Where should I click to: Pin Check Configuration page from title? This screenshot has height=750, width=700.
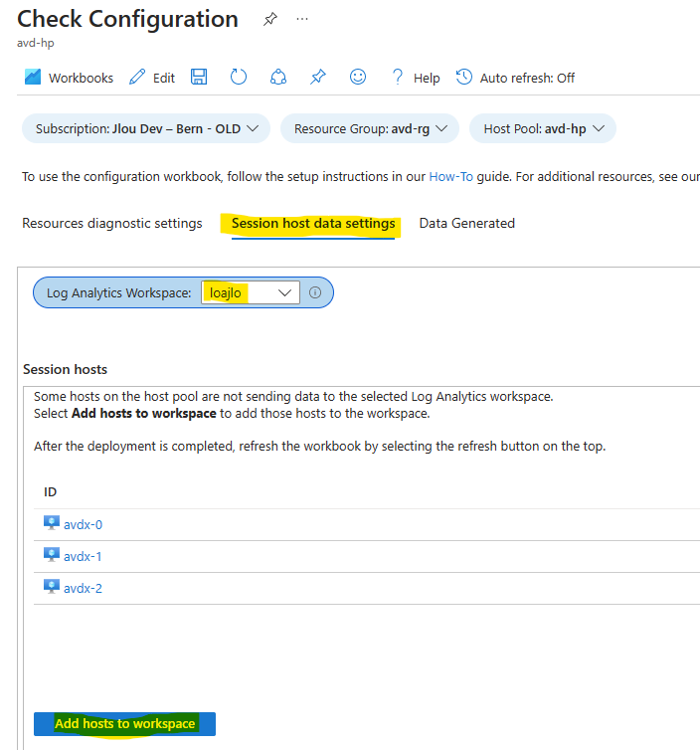click(x=269, y=20)
